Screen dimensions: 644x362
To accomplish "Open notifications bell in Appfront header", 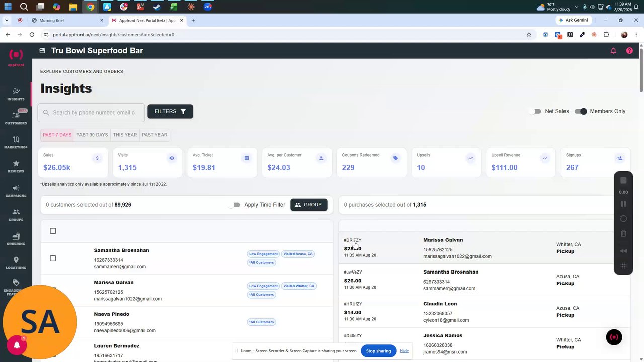I will coord(613,51).
